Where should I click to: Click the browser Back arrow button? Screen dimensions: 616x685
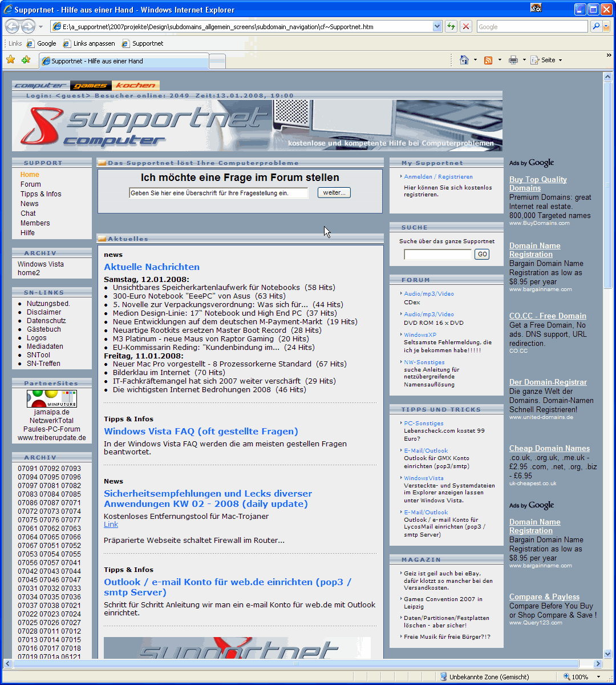tap(13, 26)
